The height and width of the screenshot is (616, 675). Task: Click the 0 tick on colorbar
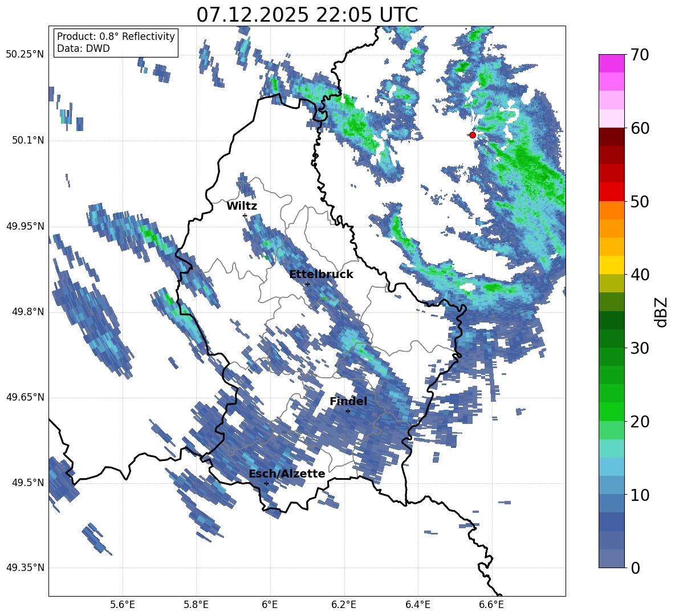(635, 568)
